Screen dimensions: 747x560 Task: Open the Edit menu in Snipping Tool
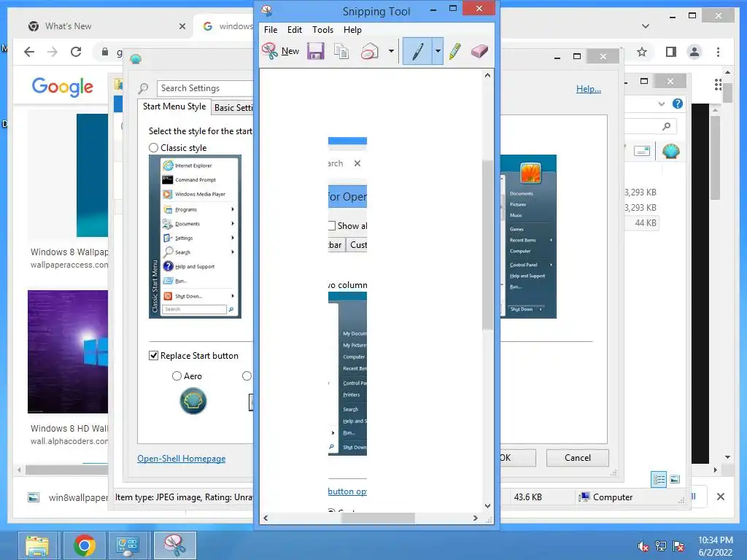(295, 29)
